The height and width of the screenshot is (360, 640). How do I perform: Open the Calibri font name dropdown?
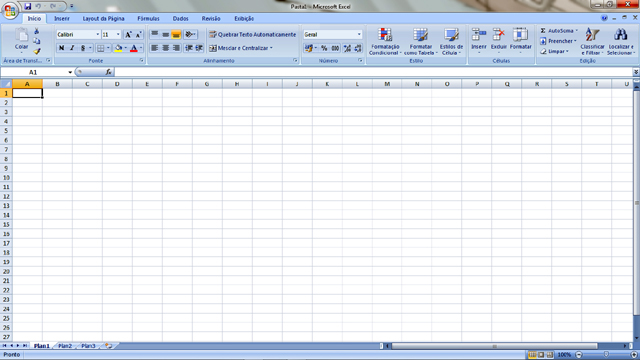coord(98,35)
